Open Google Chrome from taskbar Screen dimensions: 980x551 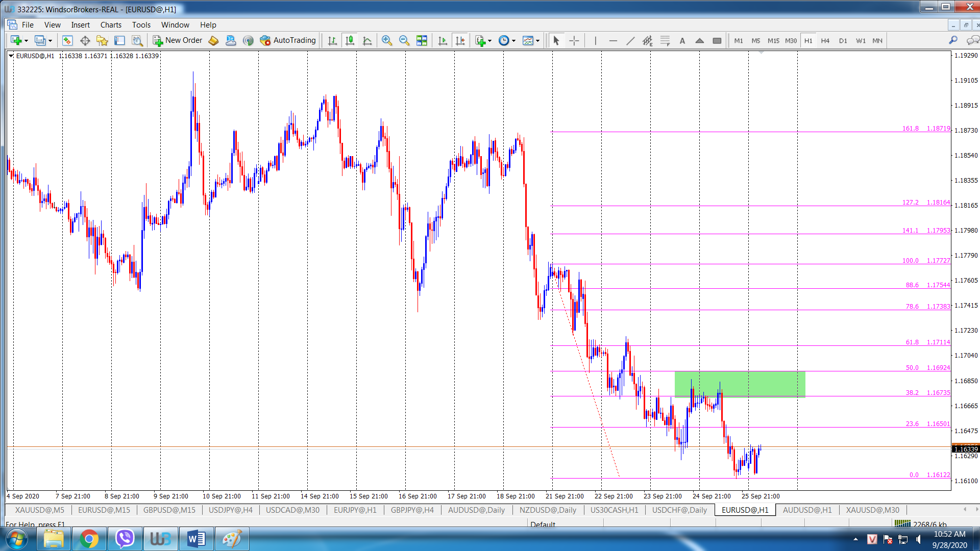pyautogui.click(x=89, y=539)
